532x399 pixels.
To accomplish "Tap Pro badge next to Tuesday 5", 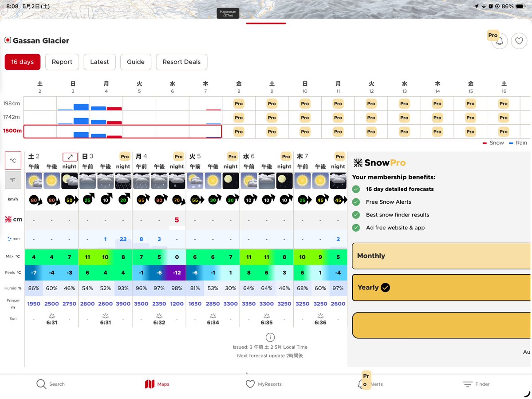I will click(233, 156).
